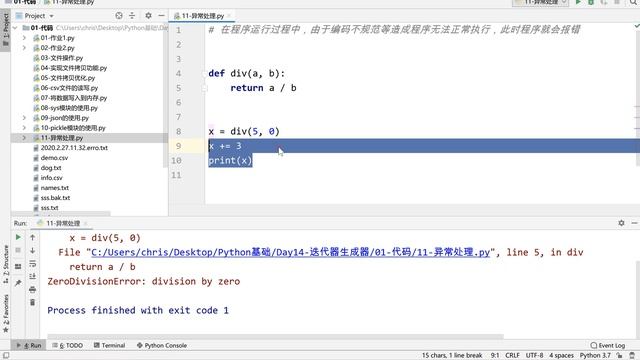640x360 pixels.
Task: Open Project panel settings gear
Action: pos(148,16)
